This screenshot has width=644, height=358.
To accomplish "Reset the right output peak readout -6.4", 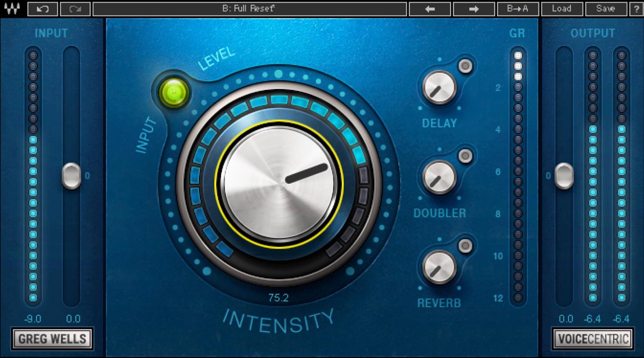I will click(x=621, y=319).
